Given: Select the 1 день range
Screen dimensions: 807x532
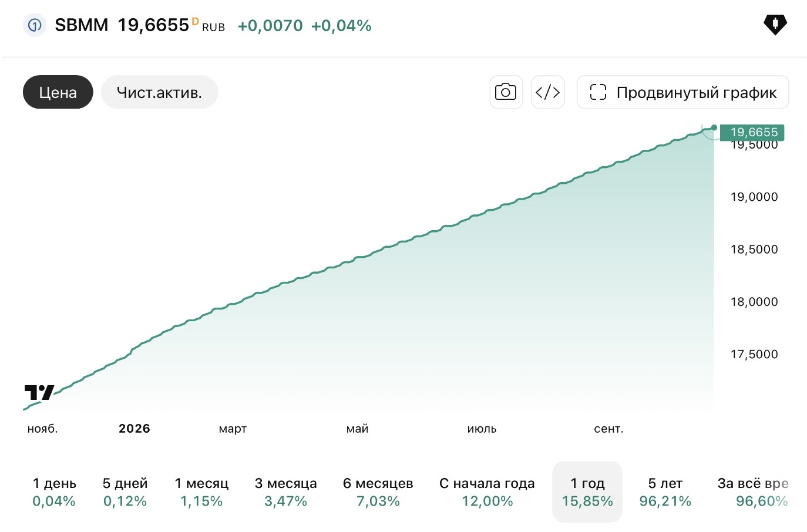Looking at the screenshot, I should [54, 492].
